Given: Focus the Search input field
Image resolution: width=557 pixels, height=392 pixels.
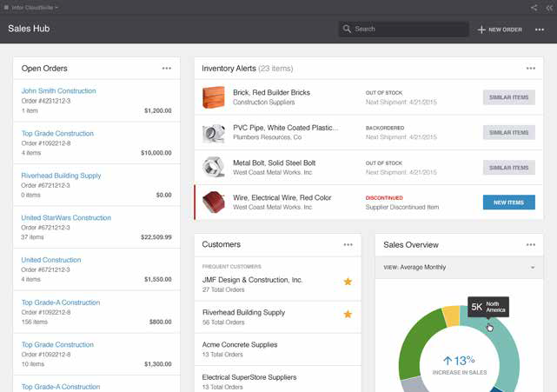Looking at the screenshot, I should coord(403,29).
